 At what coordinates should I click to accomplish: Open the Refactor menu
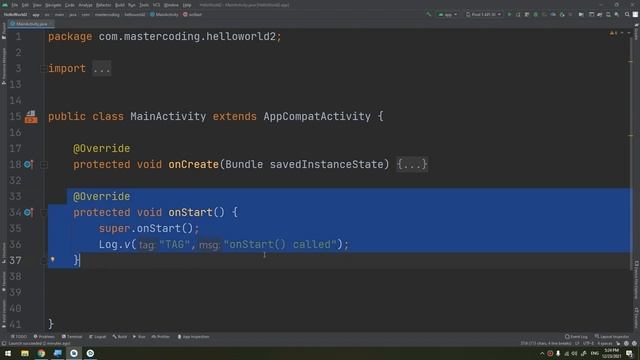point(103,5)
